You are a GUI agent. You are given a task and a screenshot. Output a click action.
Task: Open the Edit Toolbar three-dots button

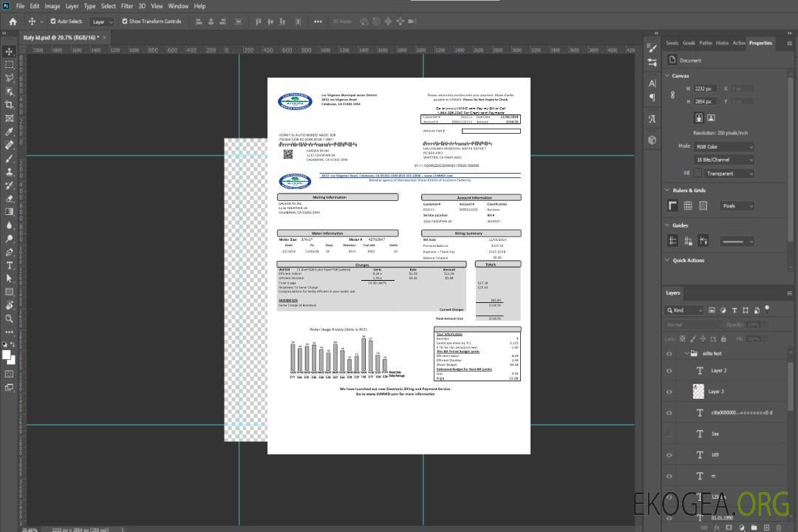point(9,332)
